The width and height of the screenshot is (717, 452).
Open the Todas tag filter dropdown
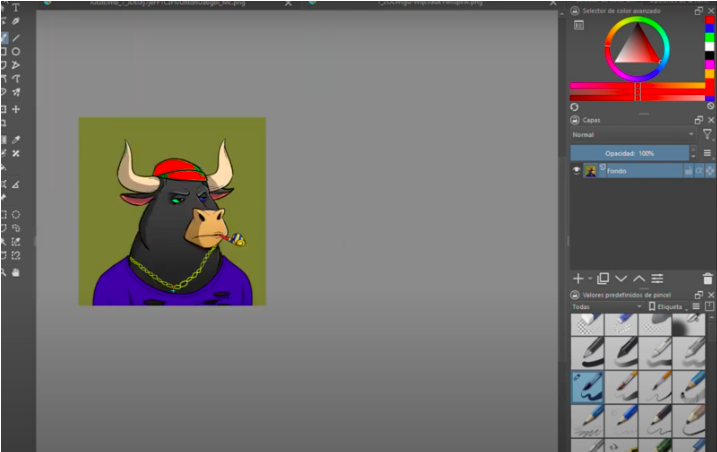(x=607, y=307)
